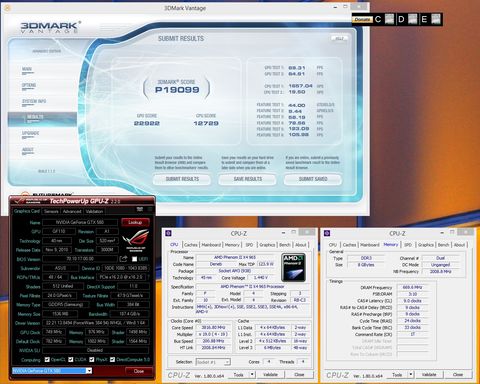Toggle the PhysX checkbox
Viewport: 480px width, 384px height.
click(x=92, y=359)
